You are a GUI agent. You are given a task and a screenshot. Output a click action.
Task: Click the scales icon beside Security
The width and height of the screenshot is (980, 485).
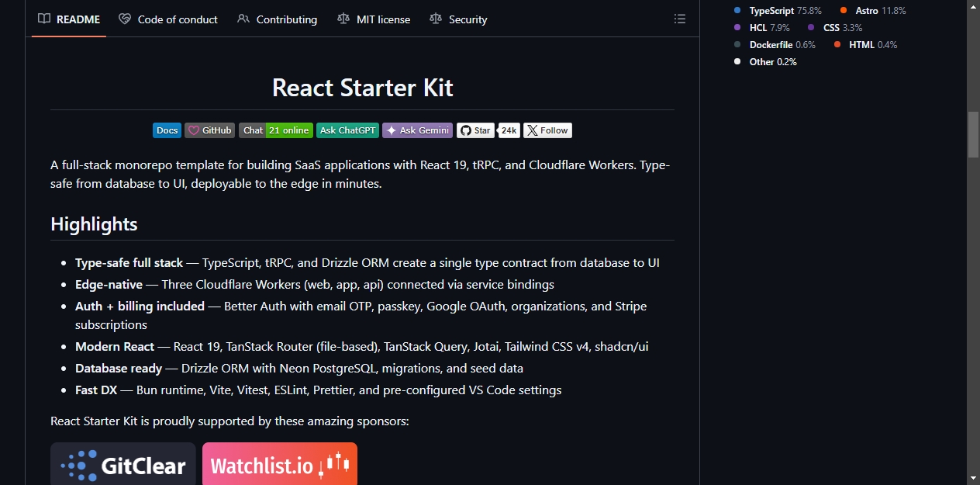pyautogui.click(x=436, y=19)
